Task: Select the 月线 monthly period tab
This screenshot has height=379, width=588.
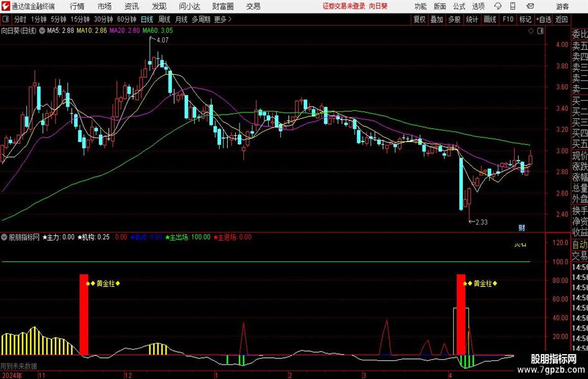Action: click(x=182, y=19)
